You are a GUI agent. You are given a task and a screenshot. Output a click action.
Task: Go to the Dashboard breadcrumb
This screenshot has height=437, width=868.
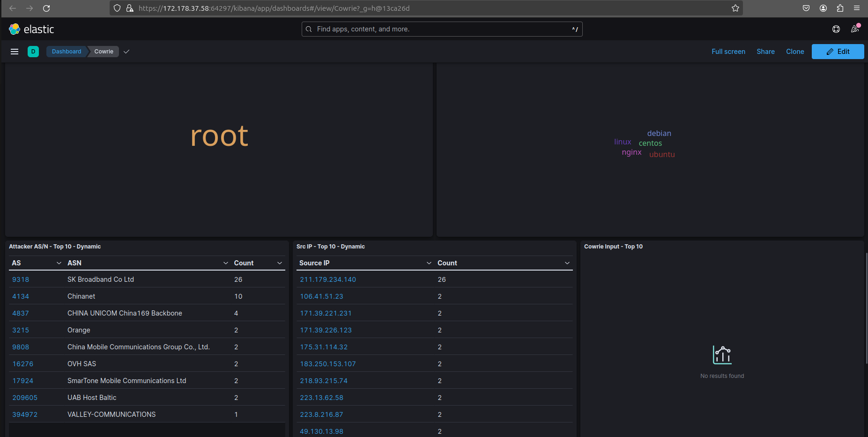[67, 52]
